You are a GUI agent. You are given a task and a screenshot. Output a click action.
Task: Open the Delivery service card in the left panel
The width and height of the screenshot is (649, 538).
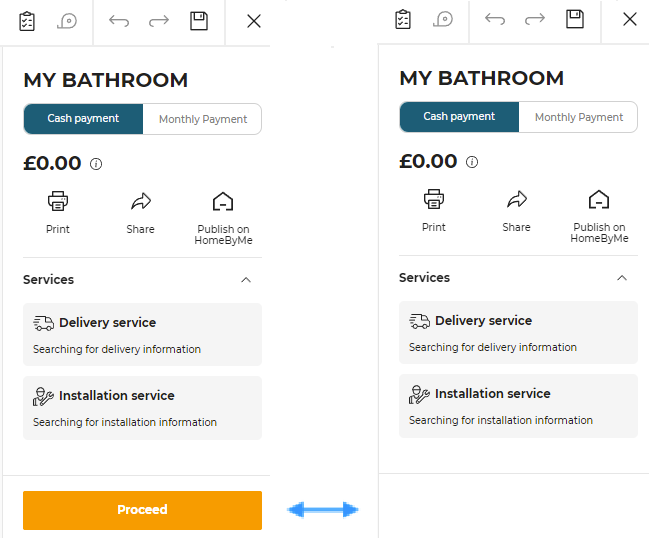click(142, 334)
